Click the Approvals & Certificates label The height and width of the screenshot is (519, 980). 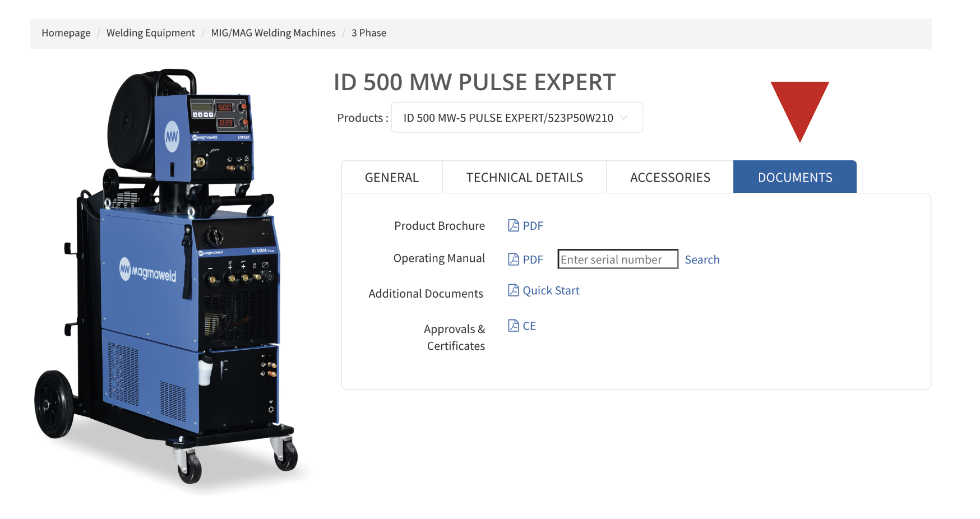coord(455,337)
